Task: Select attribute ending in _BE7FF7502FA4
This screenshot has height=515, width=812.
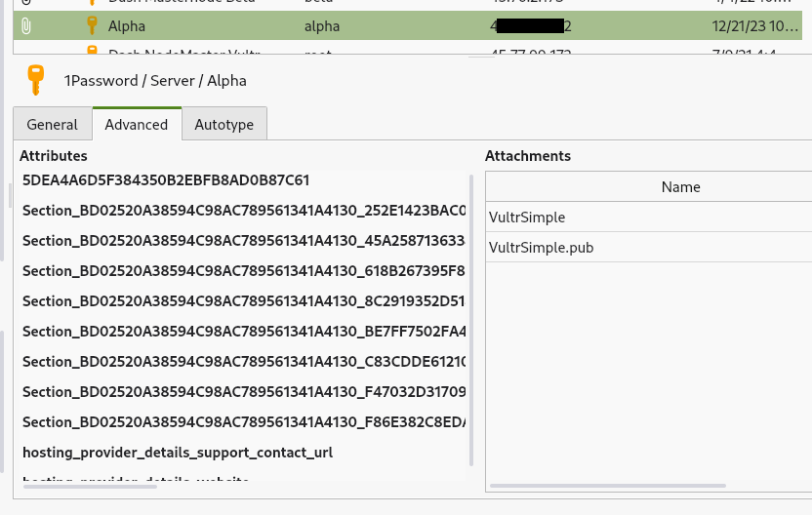Action: point(243,332)
